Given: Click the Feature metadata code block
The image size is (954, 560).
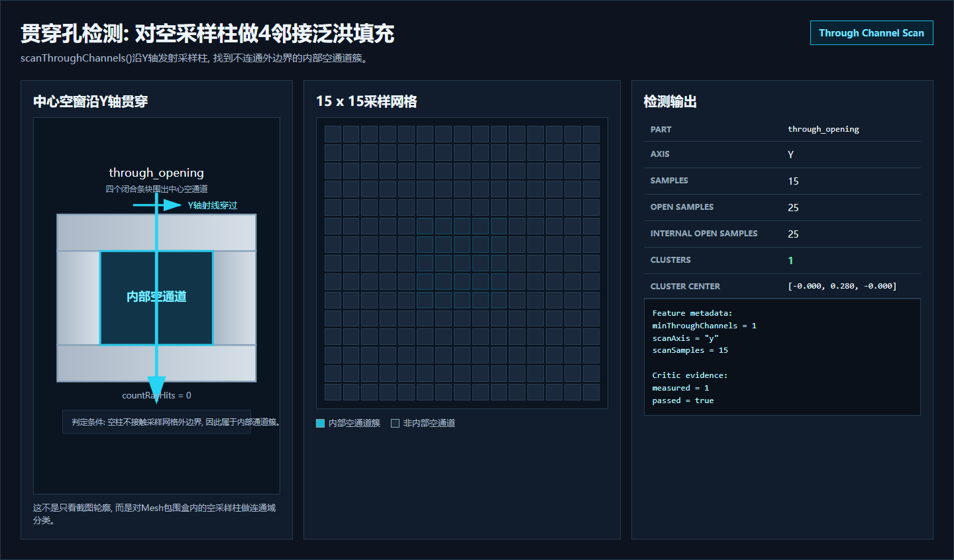Looking at the screenshot, I should (x=782, y=357).
